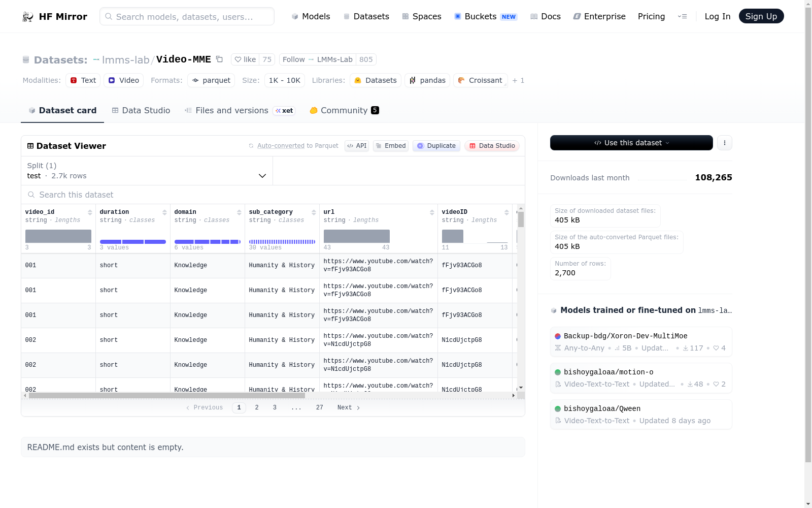Focus the Search this dataset field
This screenshot has width=812, height=508.
(273, 195)
